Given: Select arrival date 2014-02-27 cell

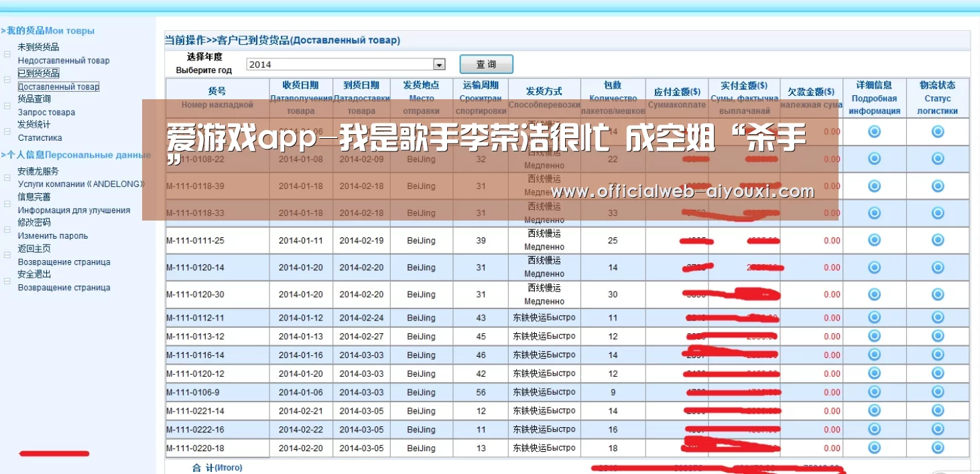Looking at the screenshot, I should pyautogui.click(x=361, y=337).
